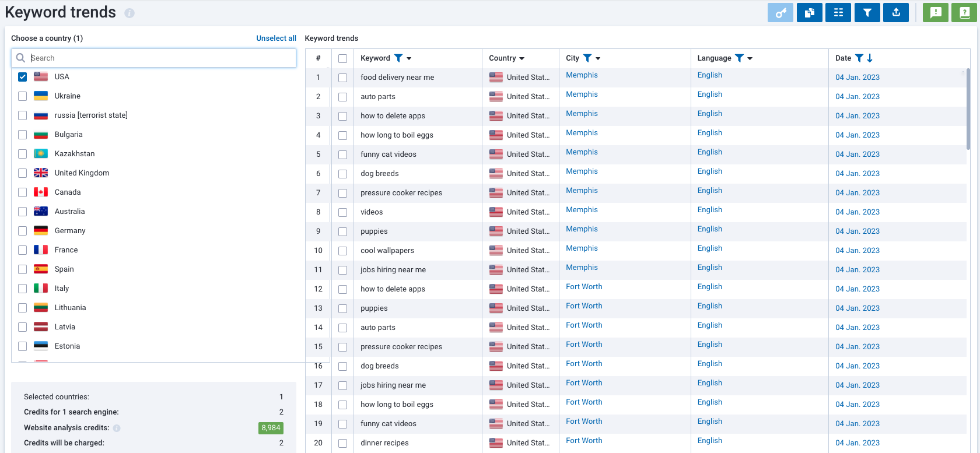Select row checkbox for food delivery near me
Image resolution: width=980 pixels, height=453 pixels.
point(342,78)
